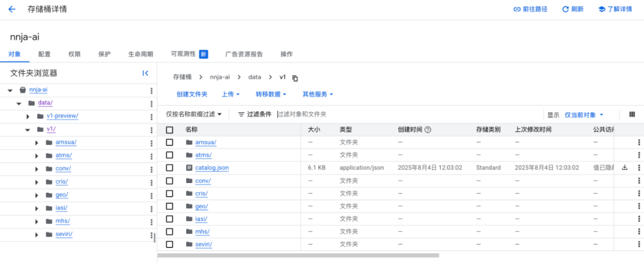This screenshot has width=644, height=263.
Task: Download the catalog.json file
Action: point(625,168)
